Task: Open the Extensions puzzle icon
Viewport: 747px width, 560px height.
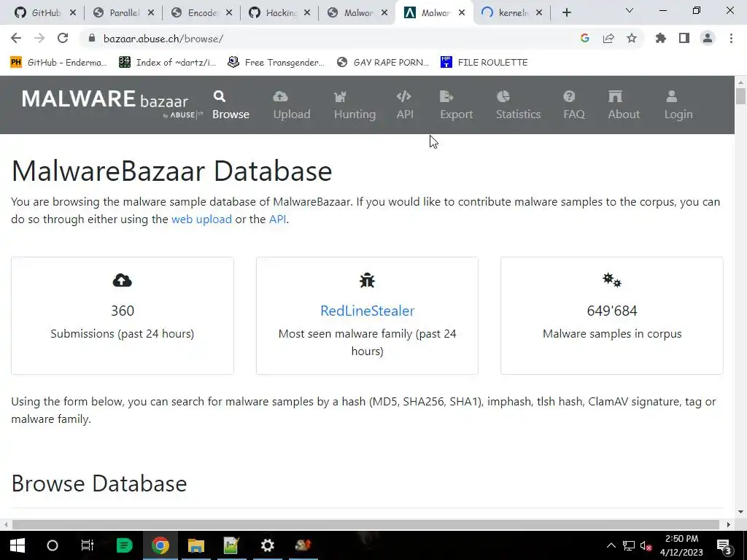Action: (661, 38)
